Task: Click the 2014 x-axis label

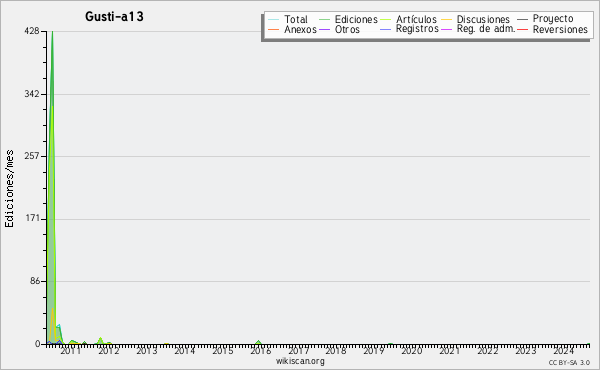Action: (184, 350)
